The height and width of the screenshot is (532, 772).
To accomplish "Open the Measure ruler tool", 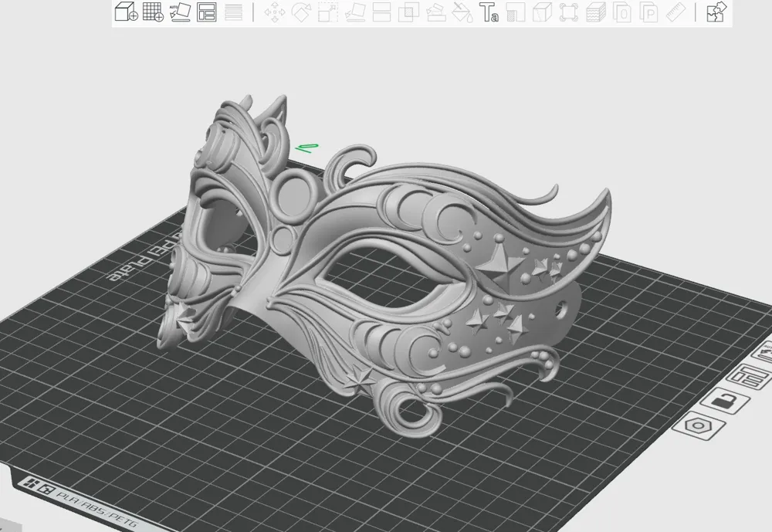I will pyautogui.click(x=675, y=12).
